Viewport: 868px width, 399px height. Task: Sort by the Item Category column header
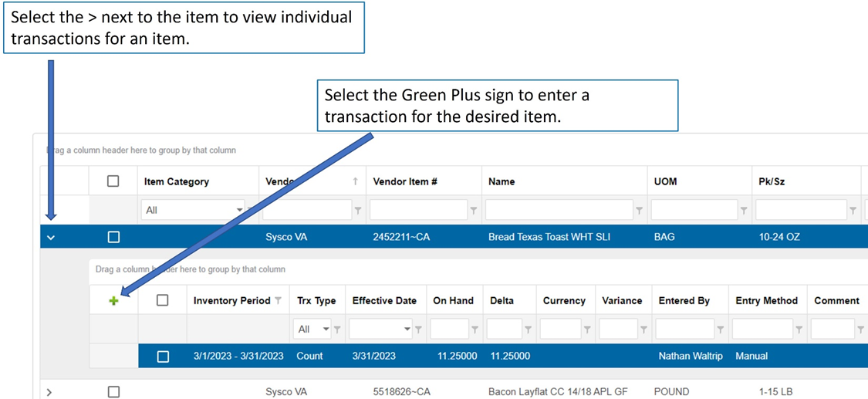pos(177,181)
